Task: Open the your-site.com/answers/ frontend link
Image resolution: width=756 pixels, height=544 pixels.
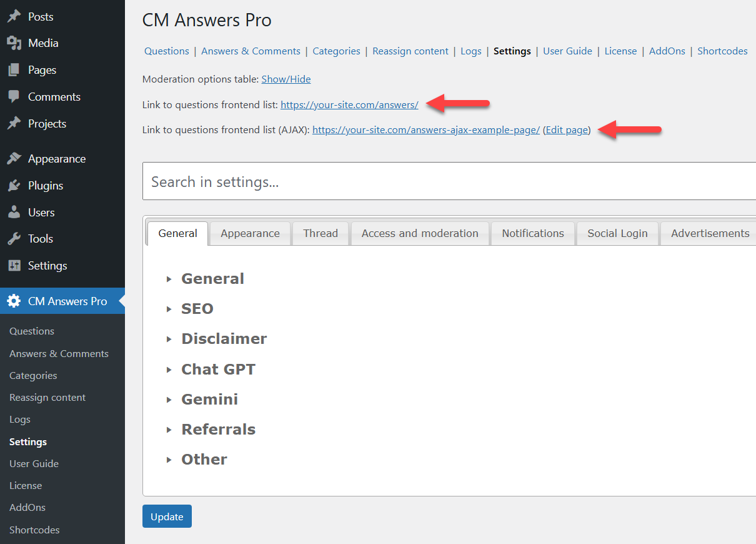Action: pos(349,105)
